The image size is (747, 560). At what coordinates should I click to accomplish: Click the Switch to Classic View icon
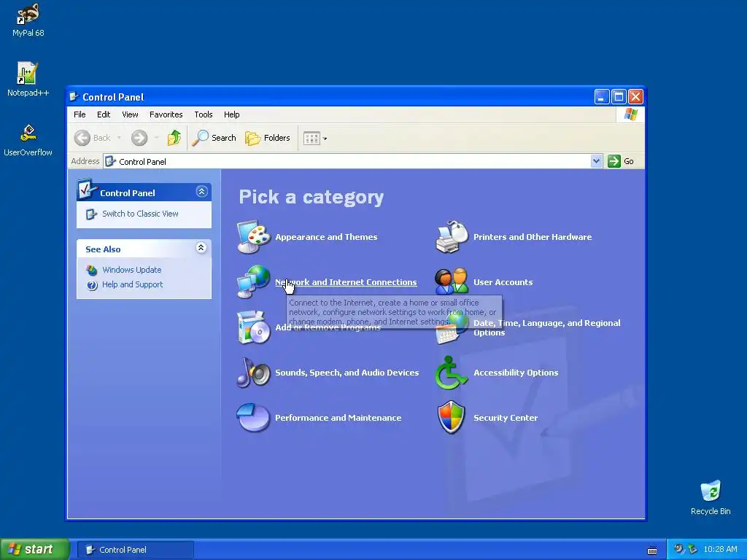91,214
